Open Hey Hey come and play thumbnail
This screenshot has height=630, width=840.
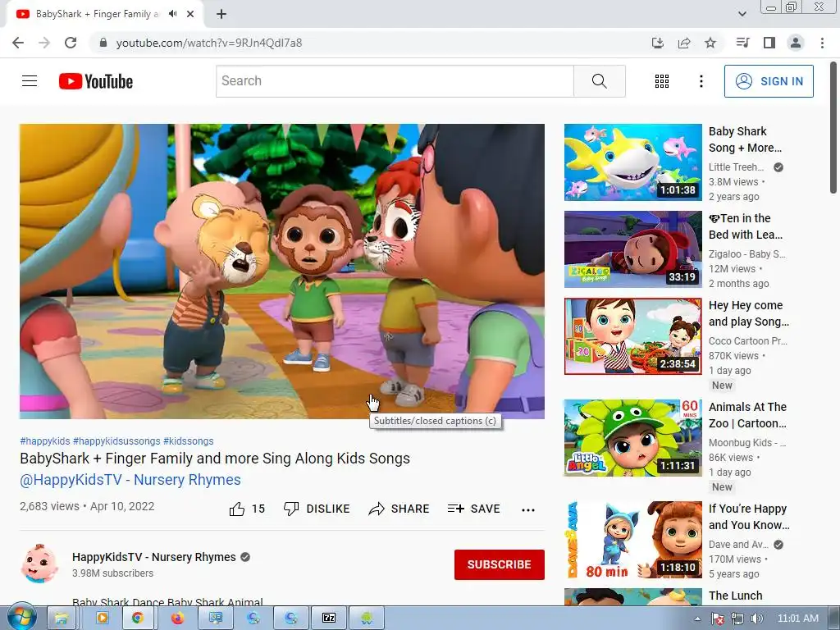(632, 336)
